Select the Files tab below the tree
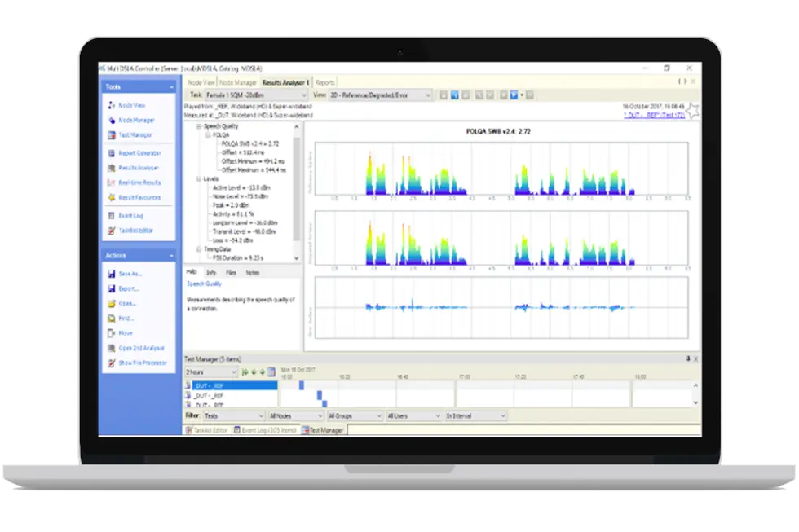The height and width of the screenshot is (532, 799). point(231,273)
